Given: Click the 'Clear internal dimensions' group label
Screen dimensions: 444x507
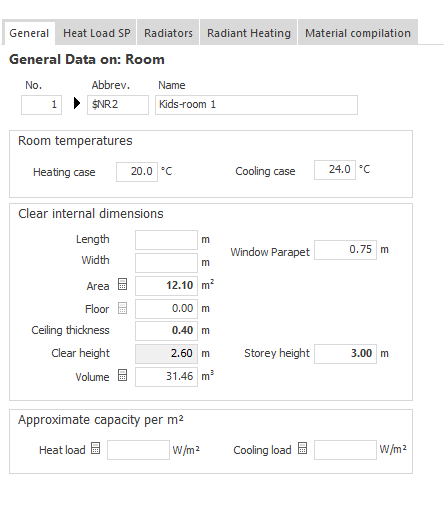Looking at the screenshot, I should (91, 214).
